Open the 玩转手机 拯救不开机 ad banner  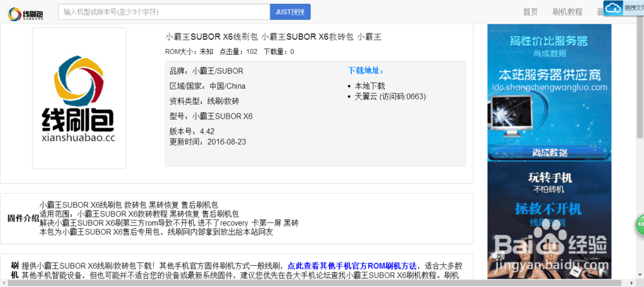point(549,221)
